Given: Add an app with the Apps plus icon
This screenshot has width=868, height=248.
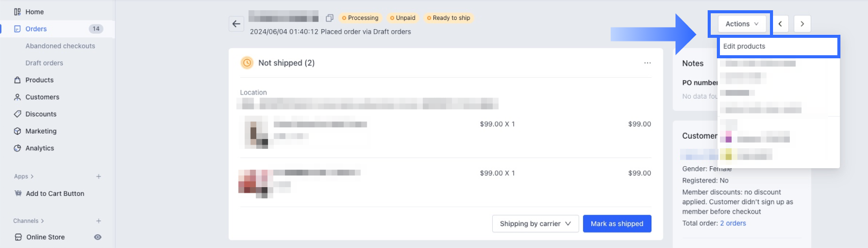Looking at the screenshot, I should pyautogui.click(x=99, y=176).
